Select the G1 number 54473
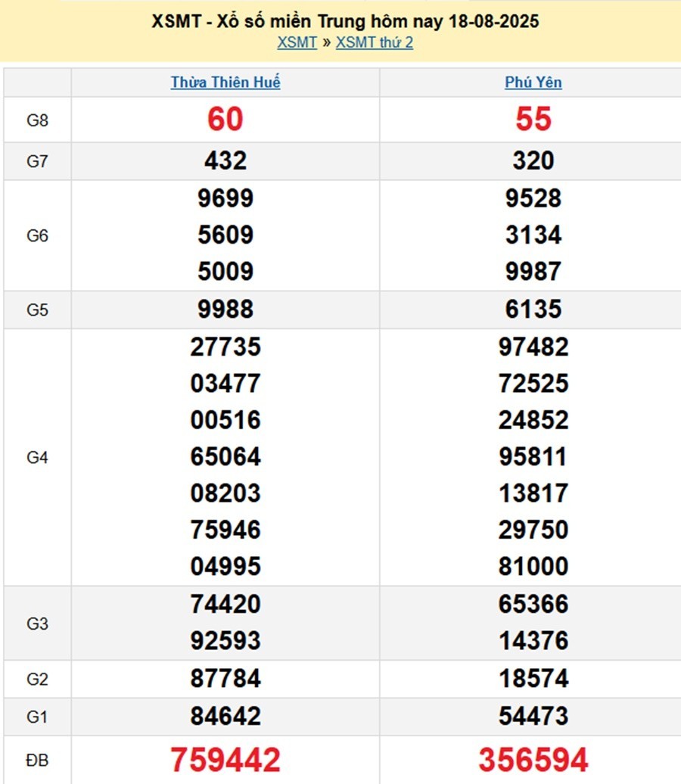 [533, 716]
